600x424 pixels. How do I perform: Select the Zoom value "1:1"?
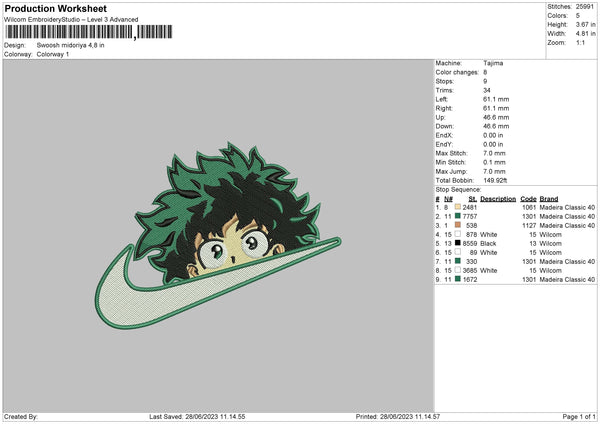coord(580,42)
